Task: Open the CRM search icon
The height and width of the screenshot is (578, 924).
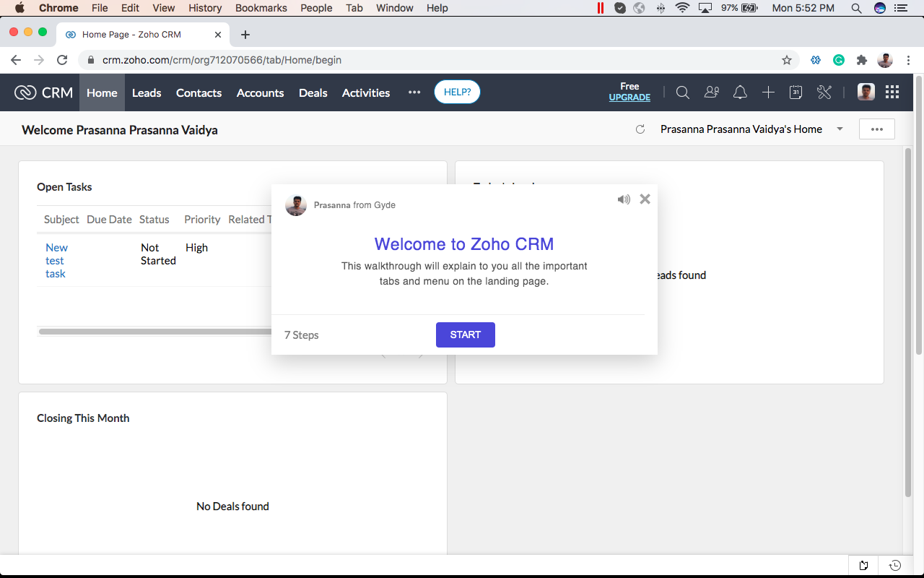Action: click(682, 92)
